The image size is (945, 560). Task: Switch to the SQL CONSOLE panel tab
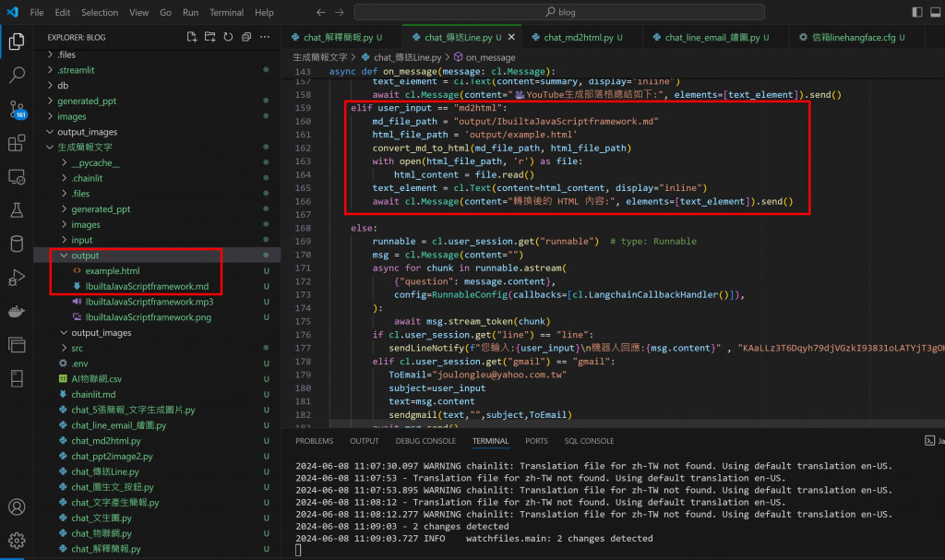coord(589,441)
